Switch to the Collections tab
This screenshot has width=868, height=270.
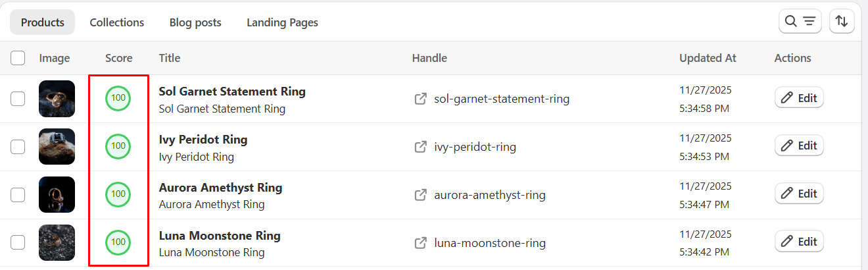117,22
